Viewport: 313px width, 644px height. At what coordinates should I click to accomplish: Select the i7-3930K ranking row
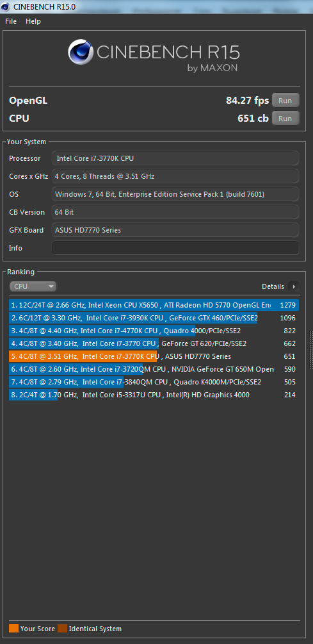(154, 318)
